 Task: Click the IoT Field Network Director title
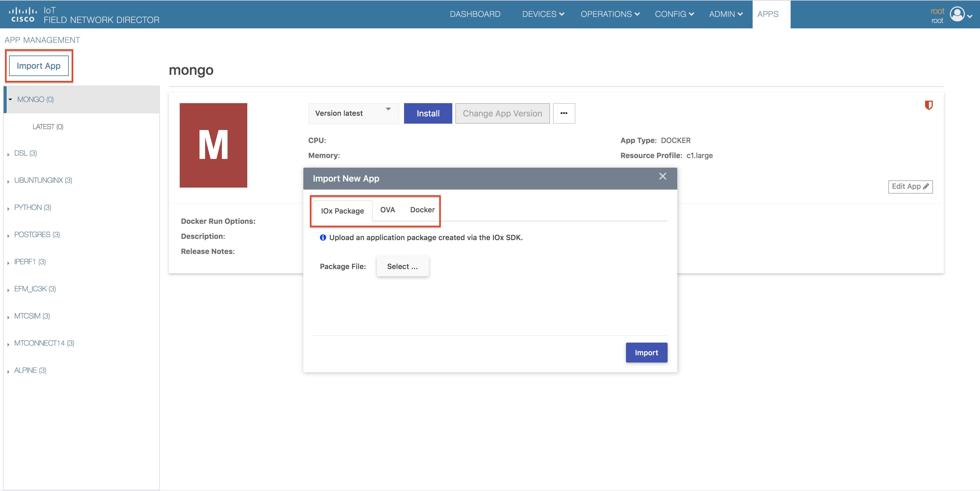[x=101, y=15]
